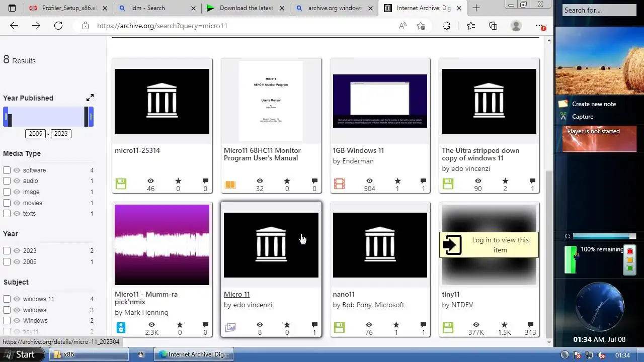Click the 2005 start year field
Image resolution: width=644 pixels, height=362 pixels.
coord(36,134)
